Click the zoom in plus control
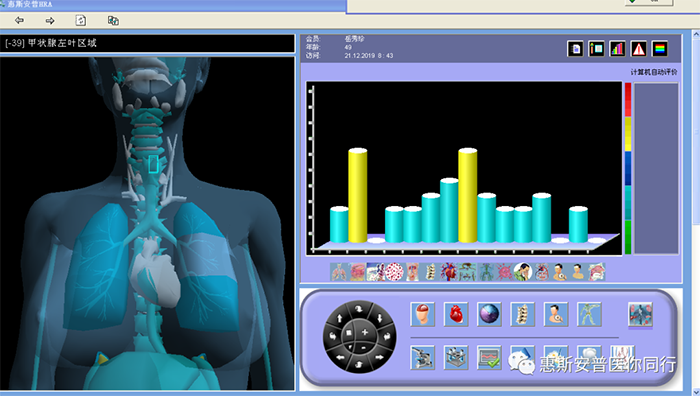This screenshot has height=396, width=700. 365,332
